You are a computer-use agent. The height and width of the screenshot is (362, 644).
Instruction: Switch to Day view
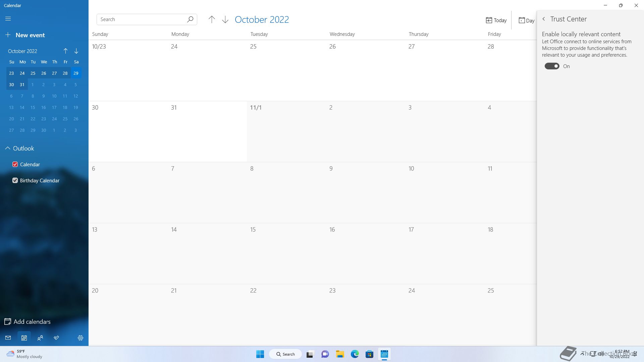(526, 20)
